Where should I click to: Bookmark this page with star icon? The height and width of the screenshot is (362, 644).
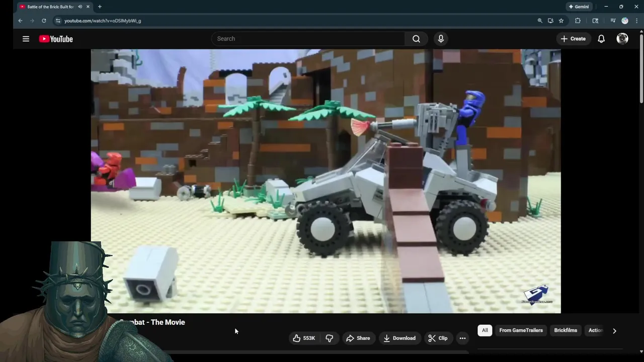pos(561,21)
